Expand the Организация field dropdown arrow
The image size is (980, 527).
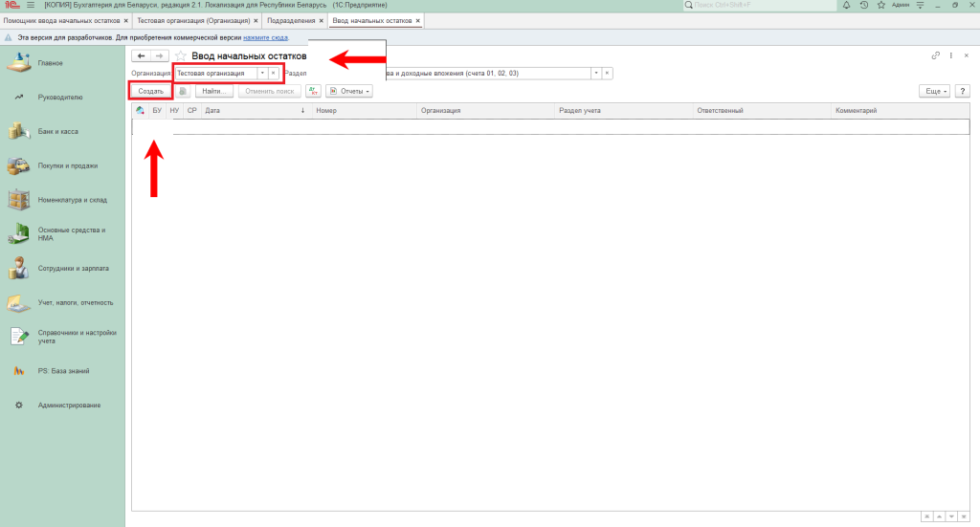262,73
